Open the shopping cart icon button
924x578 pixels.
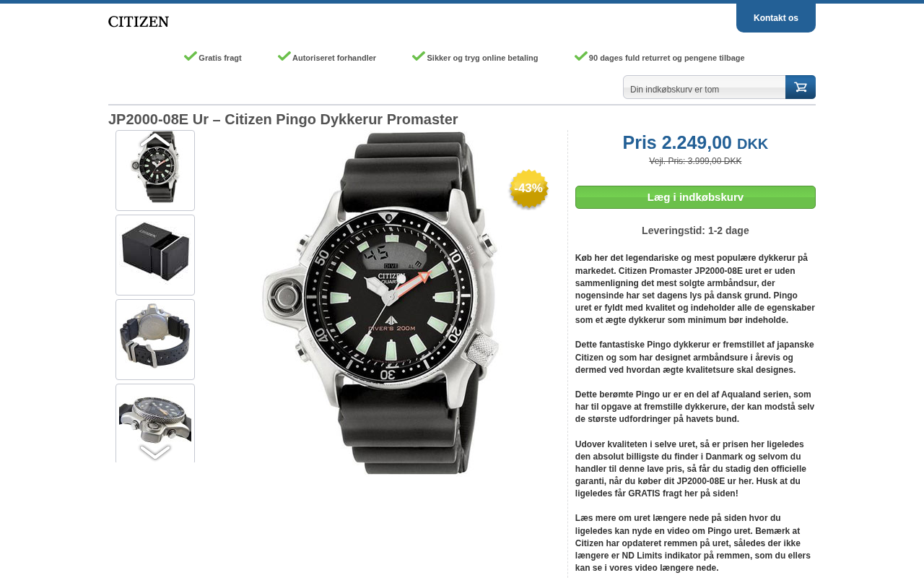(800, 87)
